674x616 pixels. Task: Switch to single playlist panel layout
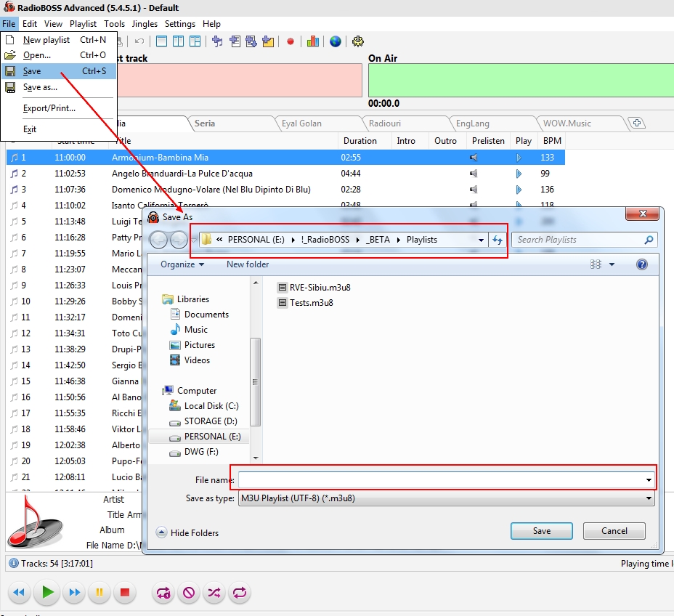161,41
